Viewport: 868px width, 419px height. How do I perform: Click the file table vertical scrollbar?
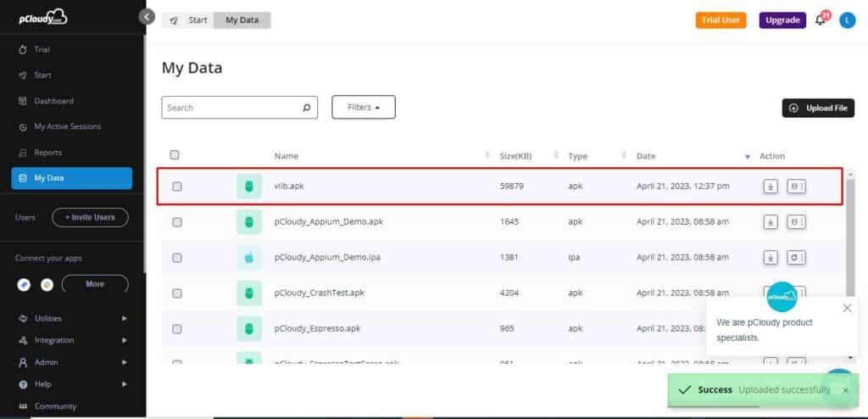point(850,238)
